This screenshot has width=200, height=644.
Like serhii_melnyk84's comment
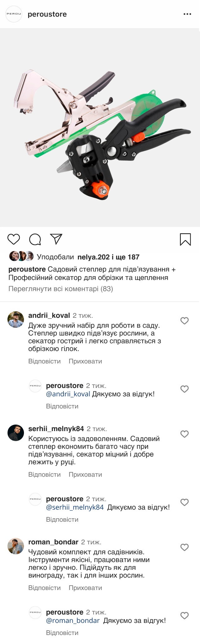pos(184,434)
